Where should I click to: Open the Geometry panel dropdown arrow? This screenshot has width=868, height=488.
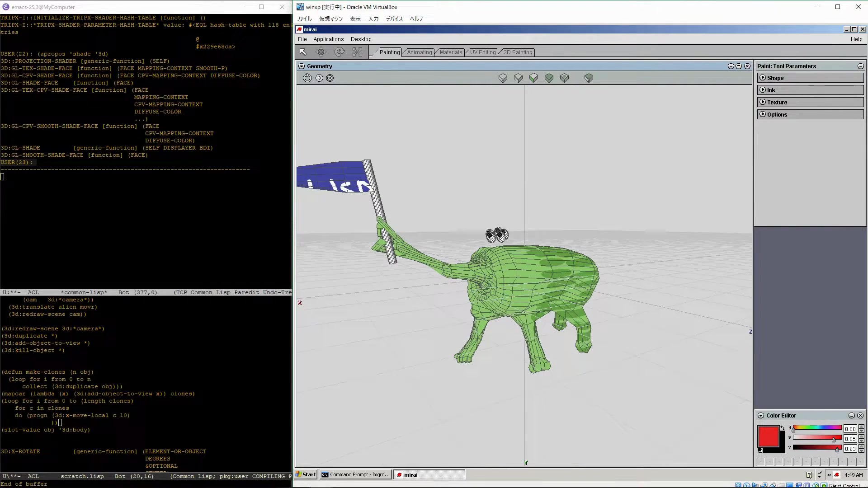302,66
